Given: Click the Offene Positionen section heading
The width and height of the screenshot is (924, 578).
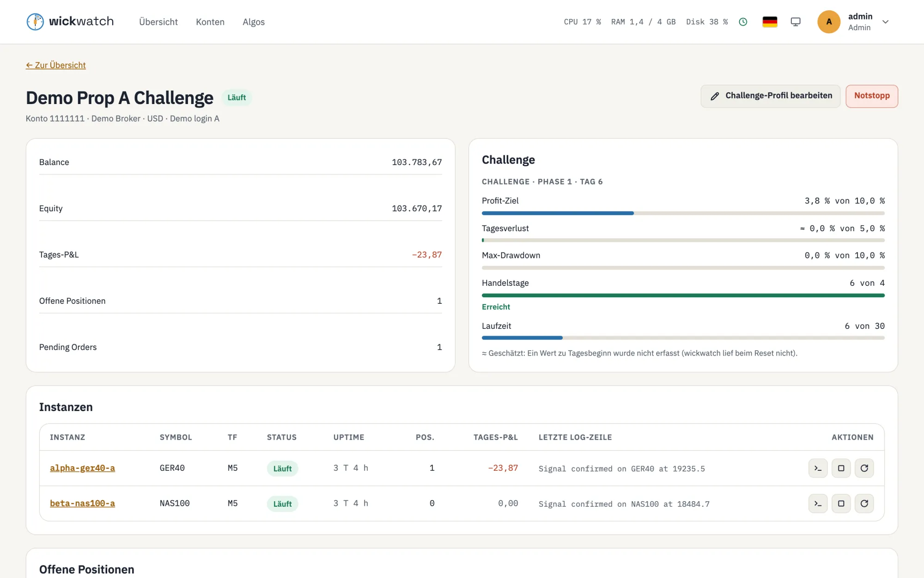Looking at the screenshot, I should [86, 570].
